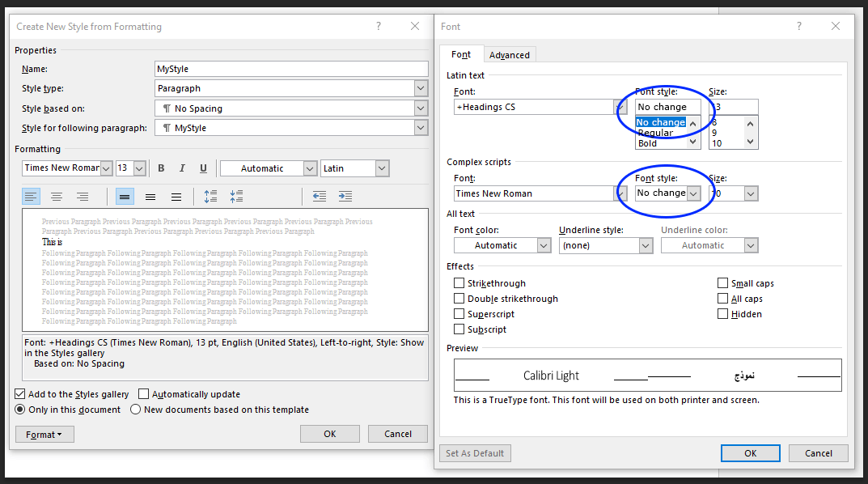Image resolution: width=868 pixels, height=484 pixels.
Task: Check Add to the Styles gallery
Action: coord(20,394)
